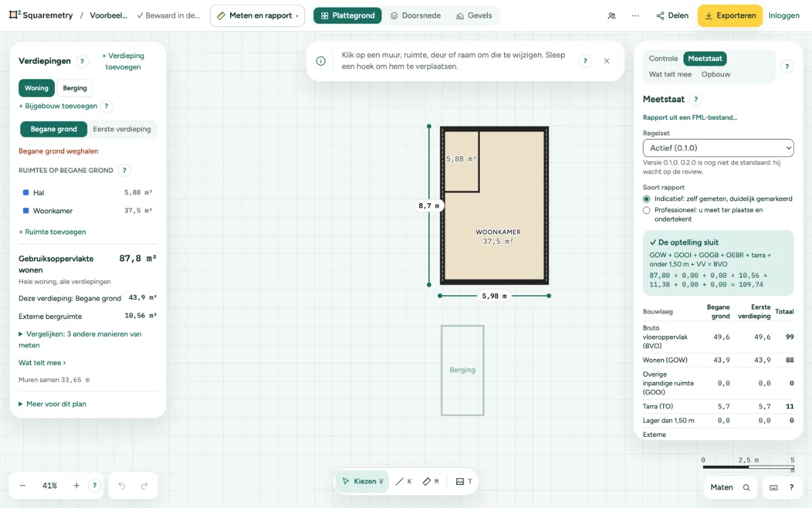Click Begane grond weghalen
The height and width of the screenshot is (508, 812).
point(58,152)
